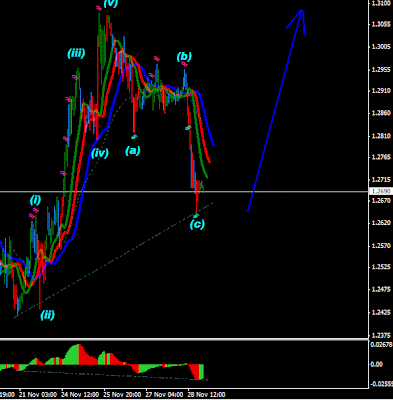Viewport: 393px width, 400px height.
Task: Select the (i) wave label
Action: click(35, 200)
